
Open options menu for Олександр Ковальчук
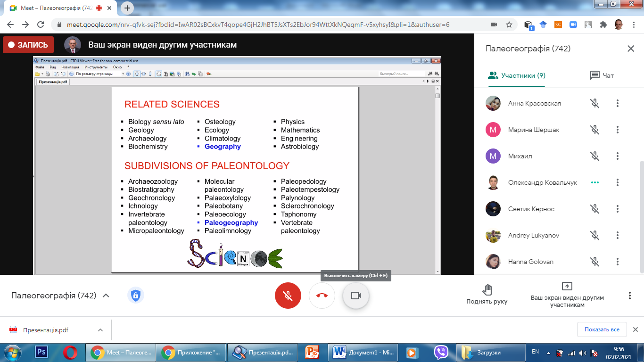(x=618, y=182)
